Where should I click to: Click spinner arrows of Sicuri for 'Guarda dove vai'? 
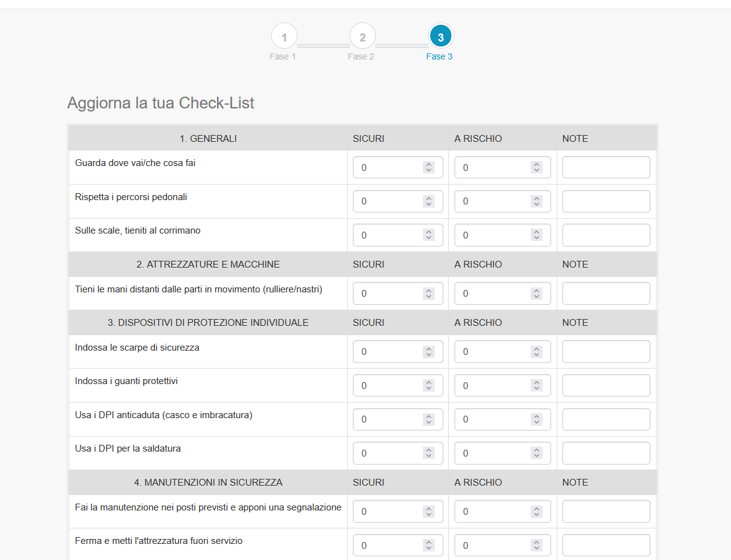(x=428, y=167)
